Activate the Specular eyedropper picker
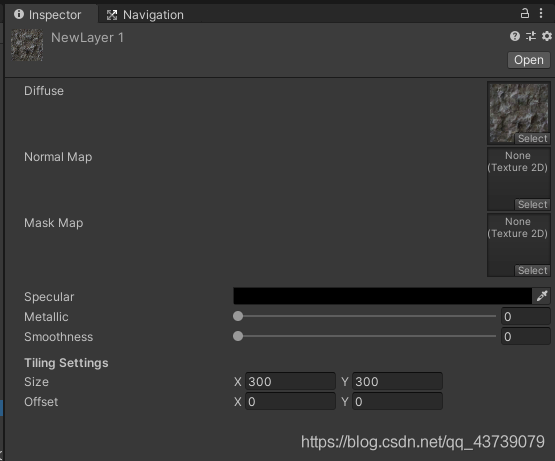Viewport: 555px width, 461px height. [x=542, y=296]
